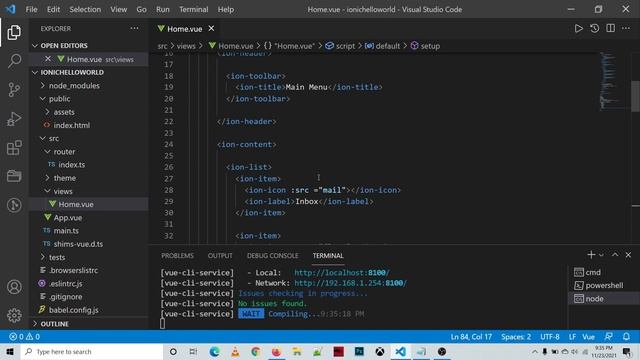640x360 pixels.
Task: Open the Help menu
Action: click(x=226, y=9)
